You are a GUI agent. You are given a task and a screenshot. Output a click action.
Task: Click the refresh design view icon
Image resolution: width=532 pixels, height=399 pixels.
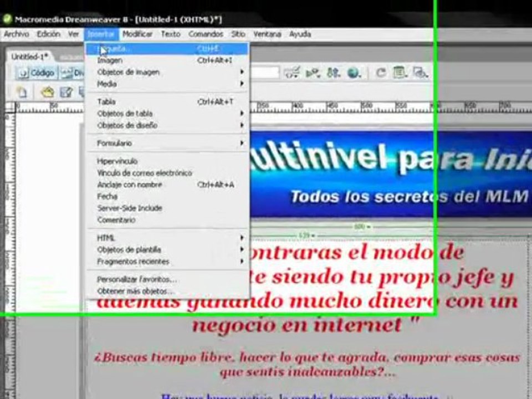[x=381, y=73]
